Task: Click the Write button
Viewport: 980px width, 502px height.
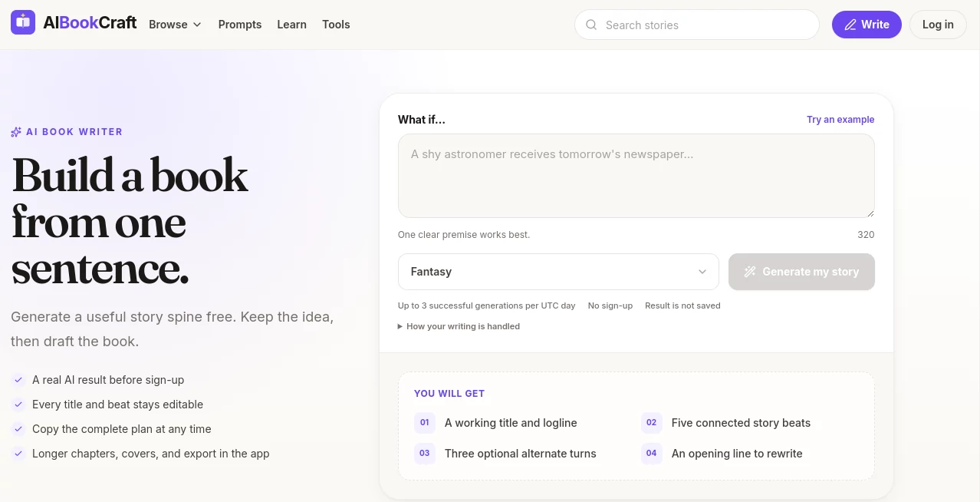Action: pyautogui.click(x=867, y=25)
